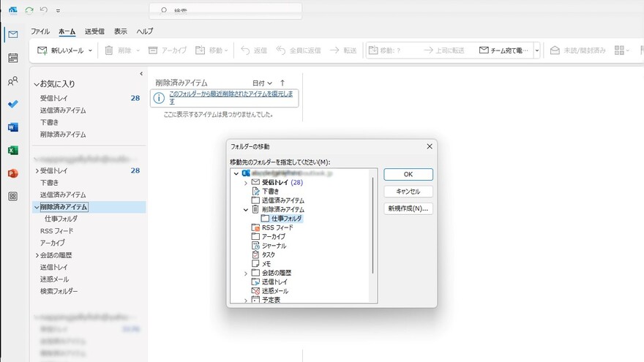Click キャンセル in dialog

[408, 192]
